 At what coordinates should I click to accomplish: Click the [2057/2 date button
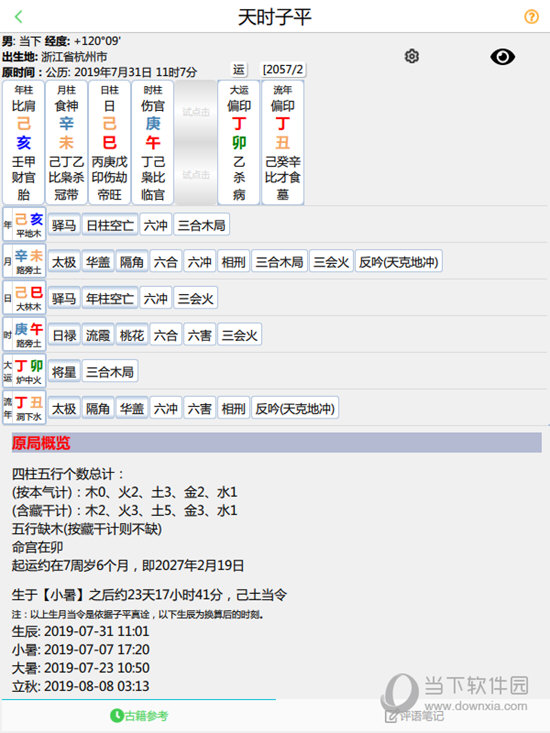point(283,70)
